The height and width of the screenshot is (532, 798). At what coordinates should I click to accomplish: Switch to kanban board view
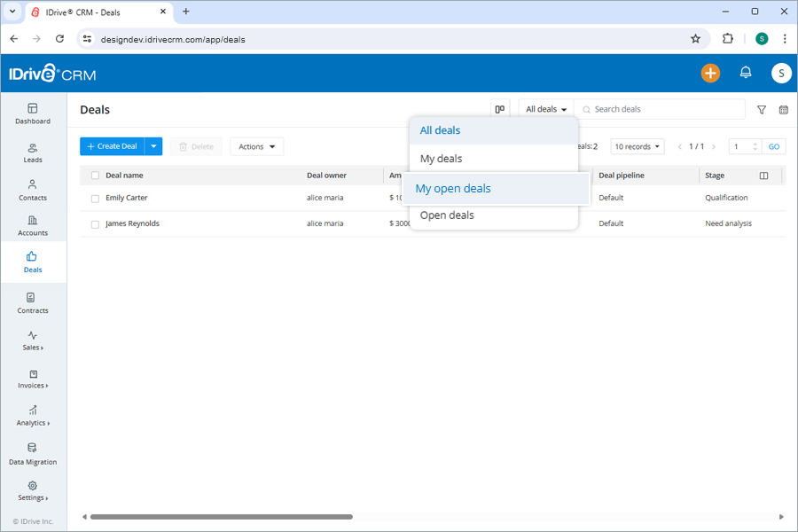499,108
